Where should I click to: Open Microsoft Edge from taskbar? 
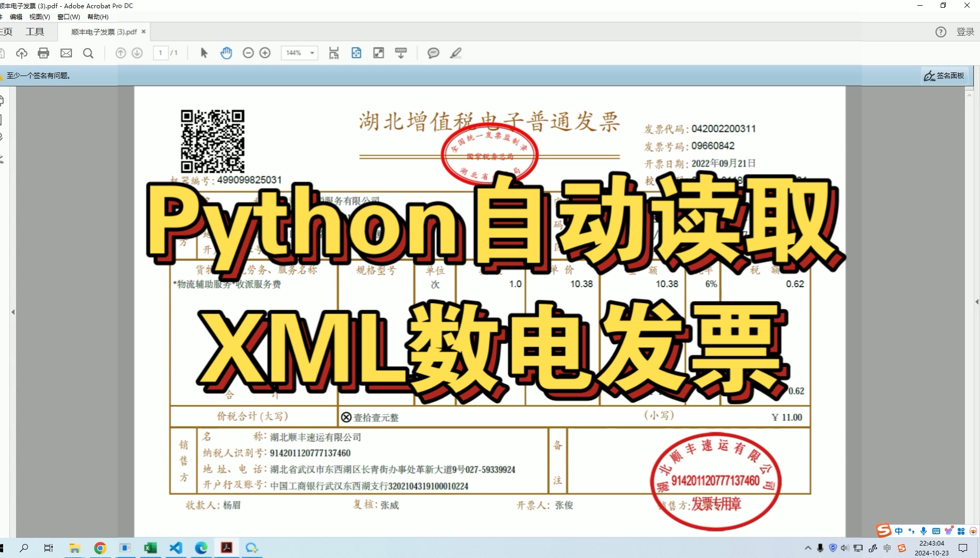point(201,548)
